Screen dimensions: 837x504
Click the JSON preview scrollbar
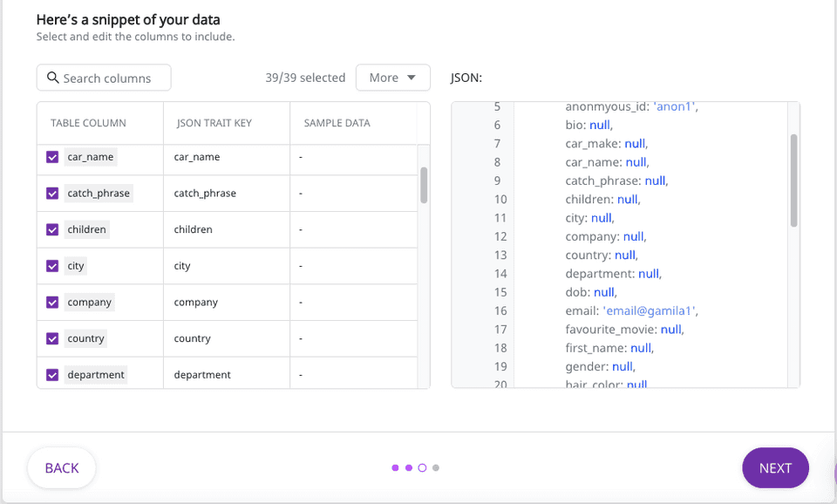pos(793,180)
